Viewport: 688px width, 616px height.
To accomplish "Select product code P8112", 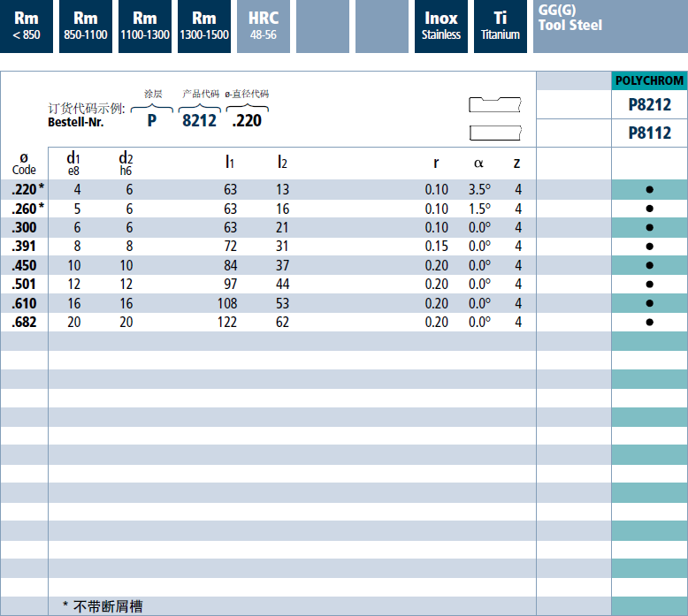I will 649,133.
